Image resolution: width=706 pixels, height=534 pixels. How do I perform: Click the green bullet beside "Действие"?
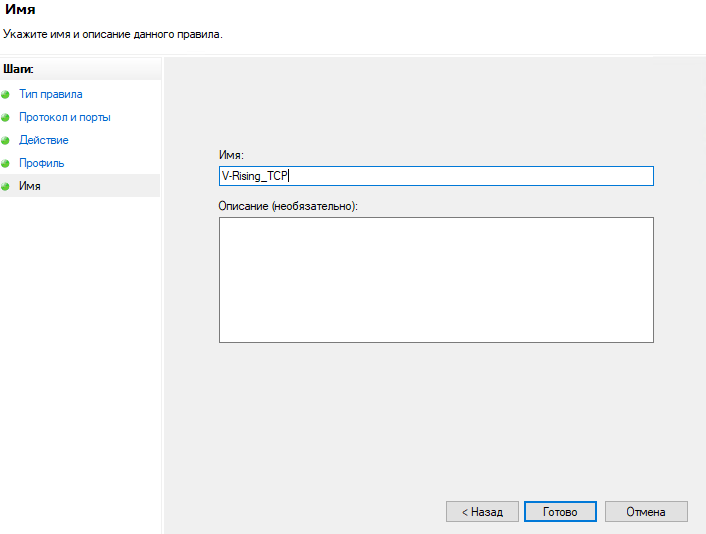6,141
